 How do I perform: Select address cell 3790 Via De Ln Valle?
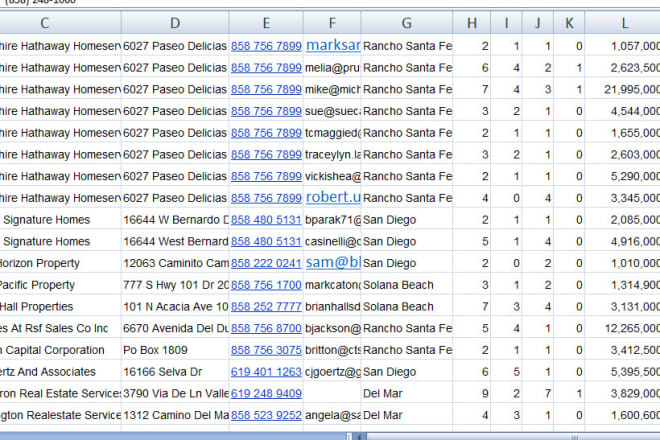[175, 394]
